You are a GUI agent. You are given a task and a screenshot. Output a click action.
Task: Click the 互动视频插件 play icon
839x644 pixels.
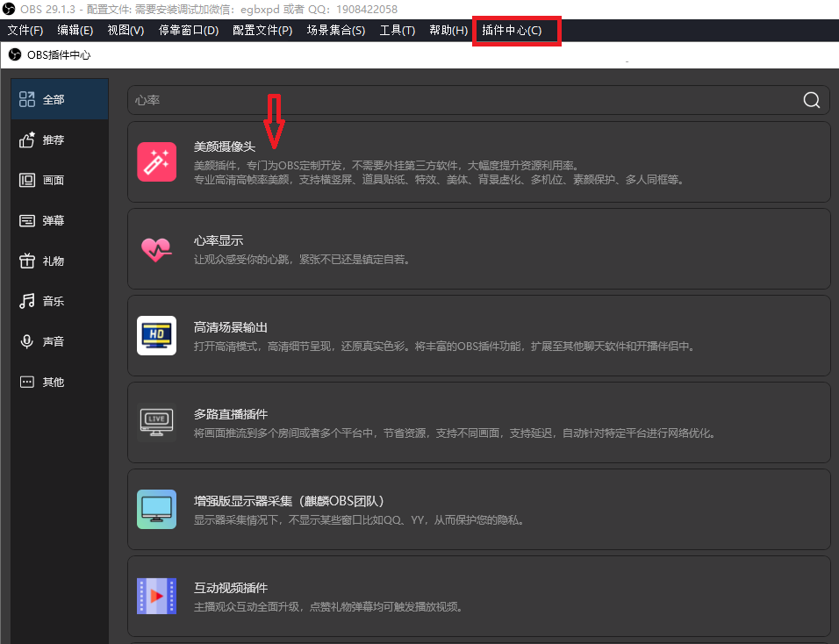pos(156,596)
